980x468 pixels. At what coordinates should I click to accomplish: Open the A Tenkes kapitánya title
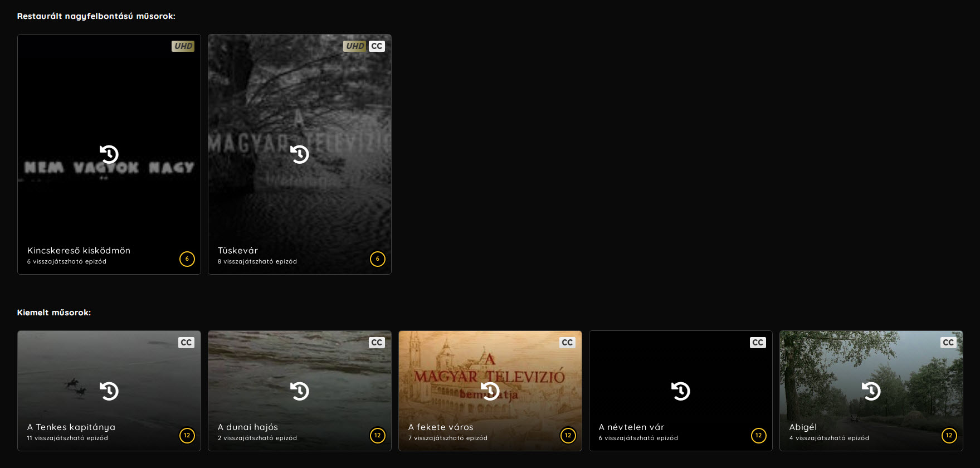[x=71, y=427]
